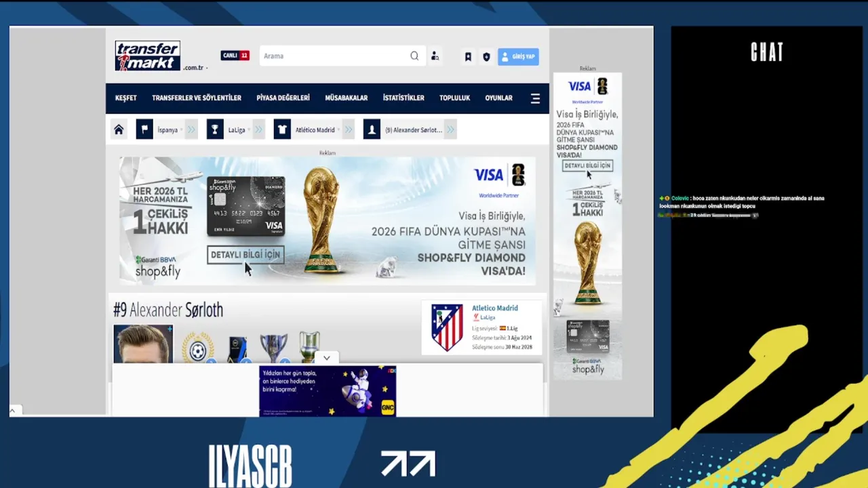
Task: Open the detailed person search icon
Action: tap(435, 56)
